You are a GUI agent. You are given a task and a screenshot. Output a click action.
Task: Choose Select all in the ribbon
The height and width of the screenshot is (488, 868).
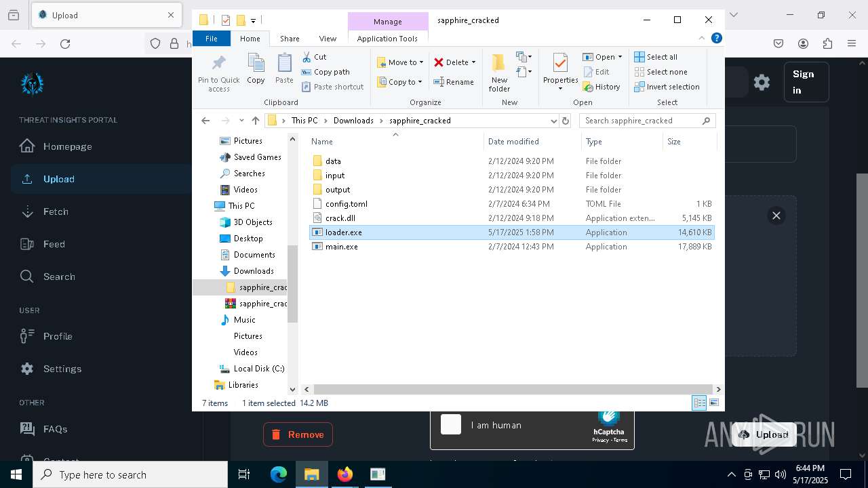[x=656, y=57]
